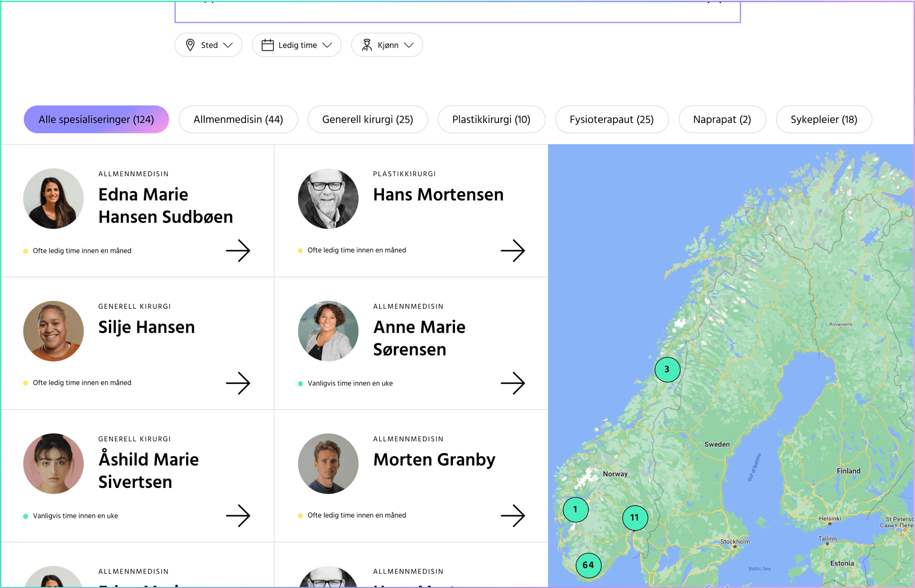Viewport: 915px width, 588px height.
Task: Click the arrow on Hans Mortensen's card
Action: pyautogui.click(x=514, y=250)
